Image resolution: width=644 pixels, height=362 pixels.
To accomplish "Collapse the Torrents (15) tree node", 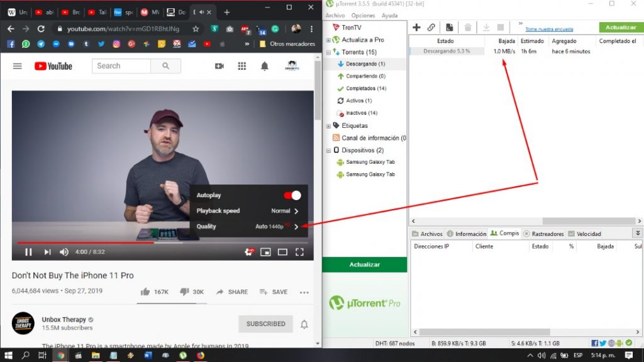I will click(328, 52).
